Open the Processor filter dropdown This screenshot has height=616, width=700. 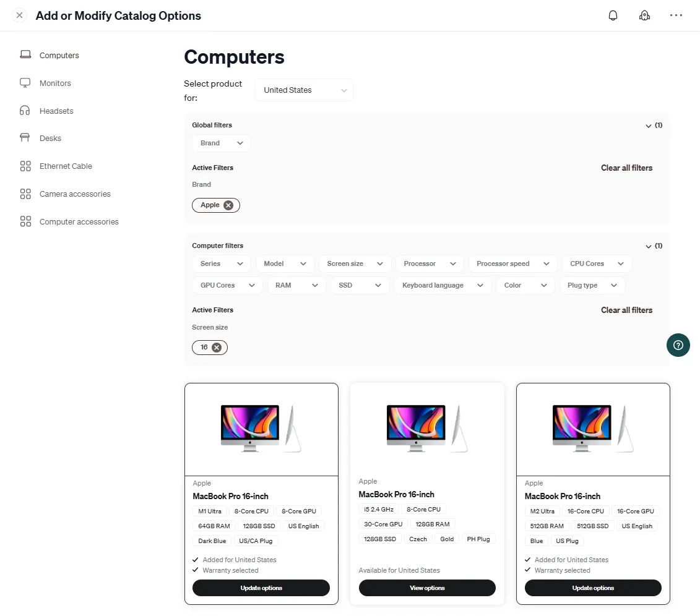430,263
